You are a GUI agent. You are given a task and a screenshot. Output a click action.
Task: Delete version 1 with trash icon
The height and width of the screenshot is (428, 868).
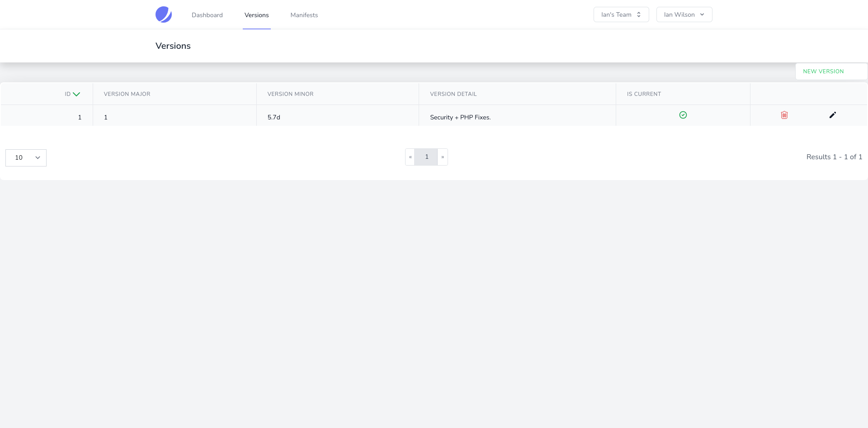point(784,115)
